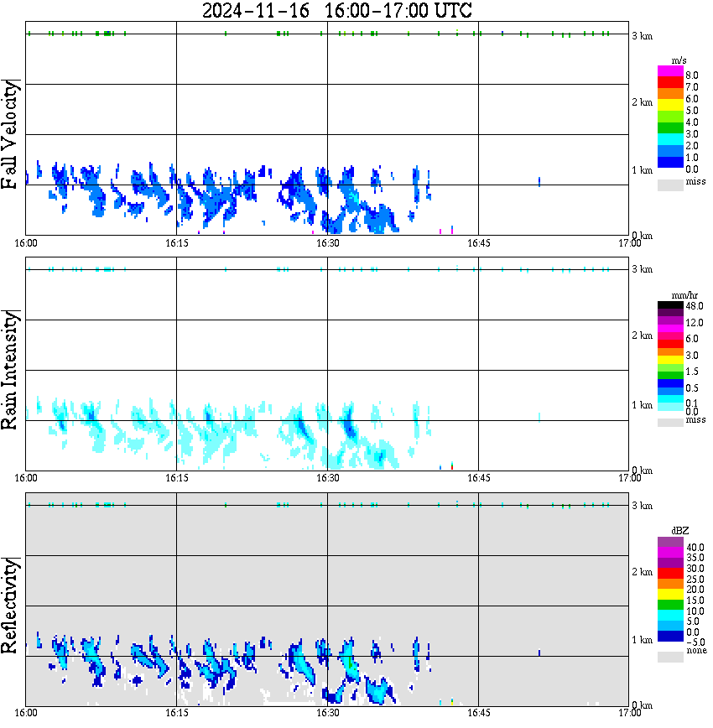
Task: Click the black swatch in the mm/hr legend
Action: click(670, 305)
